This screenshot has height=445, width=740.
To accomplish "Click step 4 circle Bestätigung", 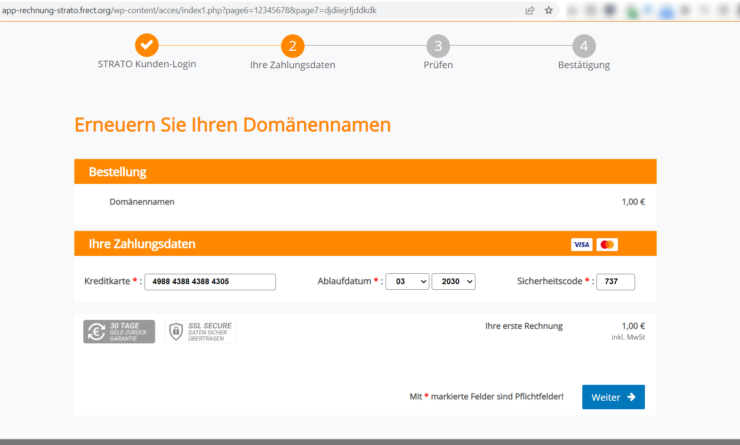I will [x=584, y=46].
